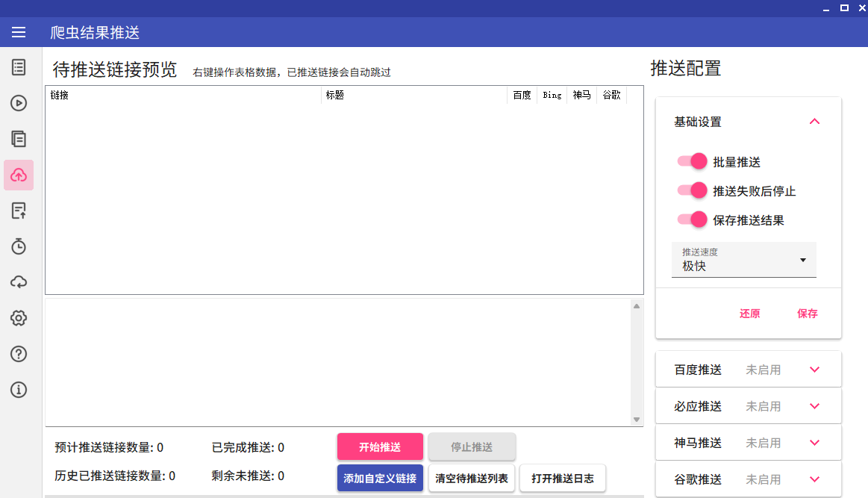Turn off the 保存推送结果 switch
This screenshot has width=868, height=498.
coord(692,220)
